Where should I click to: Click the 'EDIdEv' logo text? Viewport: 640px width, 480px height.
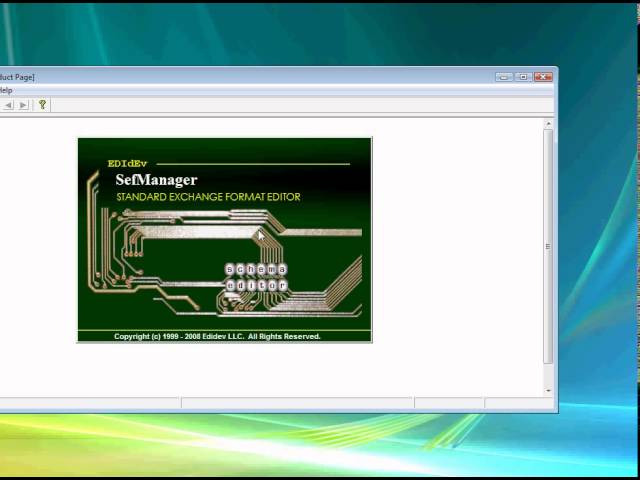click(x=127, y=164)
